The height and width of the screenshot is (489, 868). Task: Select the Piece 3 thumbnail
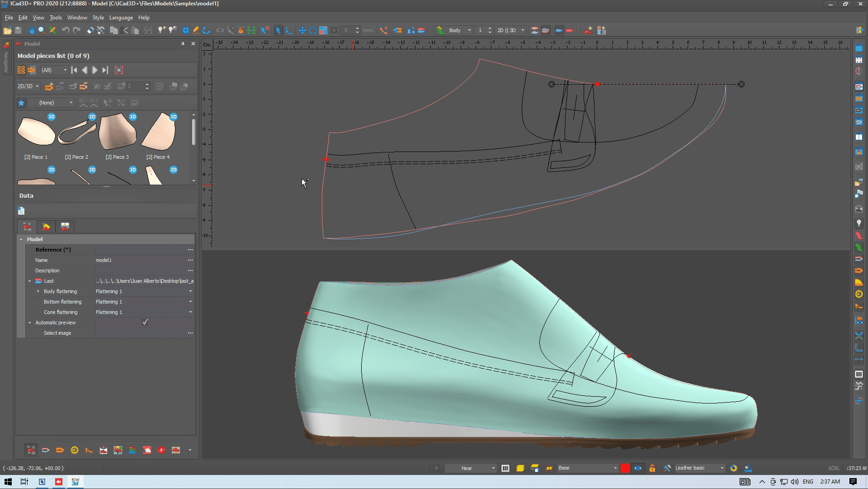118,132
